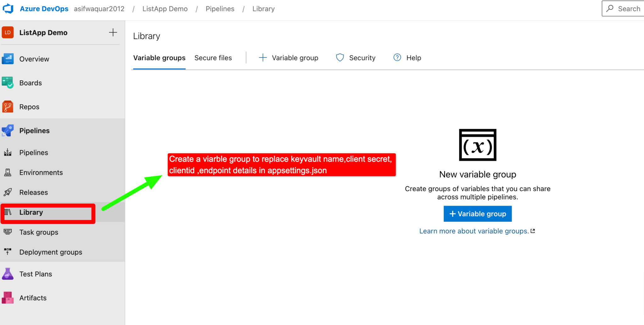The image size is (644, 325).
Task: Open Library Help
Action: (407, 58)
